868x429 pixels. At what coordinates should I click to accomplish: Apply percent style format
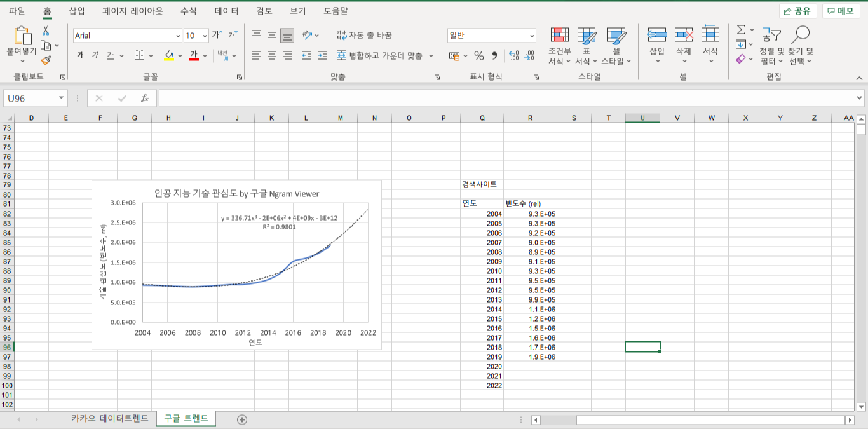(479, 56)
